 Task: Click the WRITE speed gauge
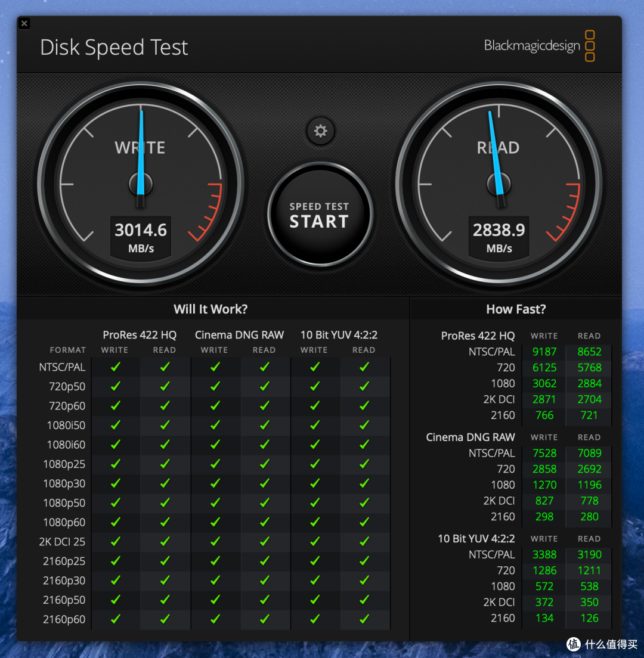(141, 184)
